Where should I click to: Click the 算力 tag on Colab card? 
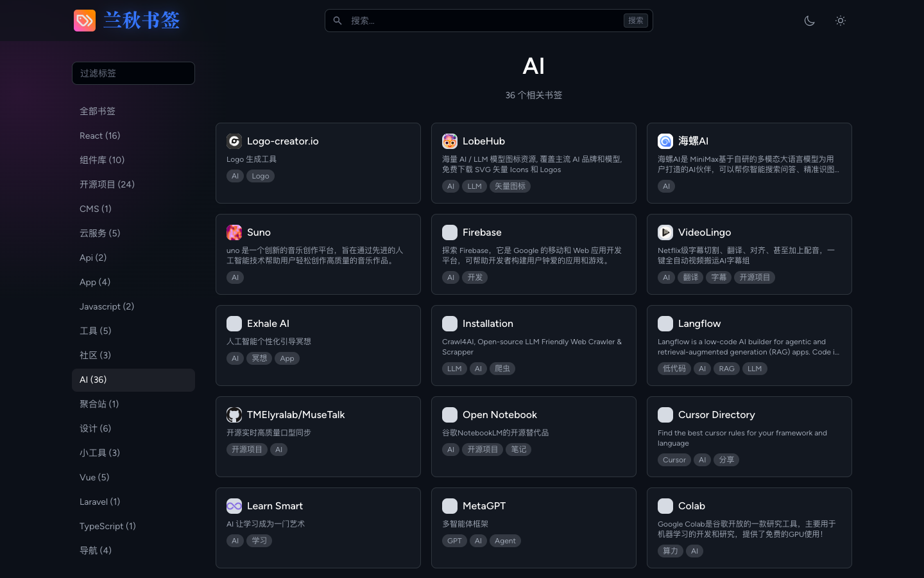tap(671, 551)
